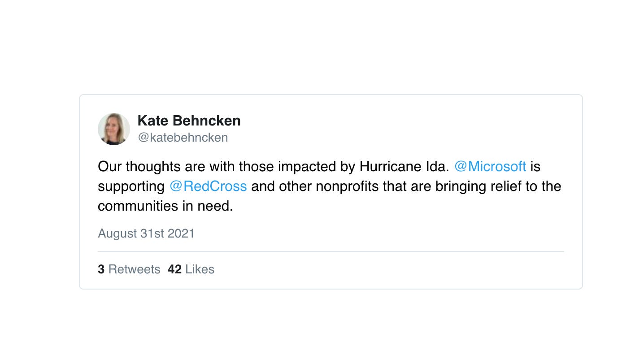The height and width of the screenshot is (346, 644).
Task: Open Kate Behncken's profile picture
Action: pyautogui.click(x=113, y=129)
